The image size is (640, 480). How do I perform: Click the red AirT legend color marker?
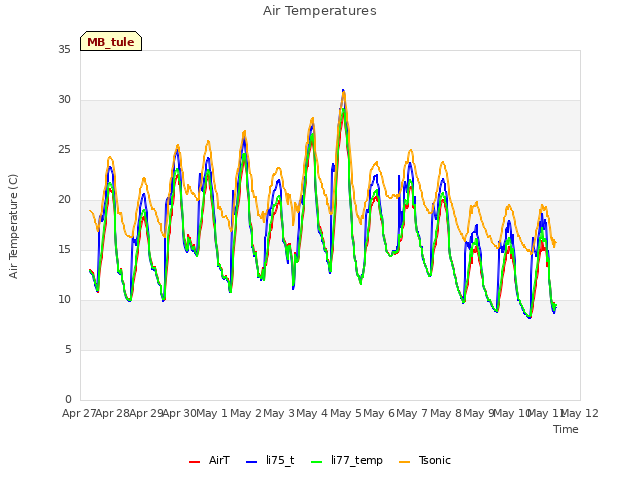(x=195, y=462)
